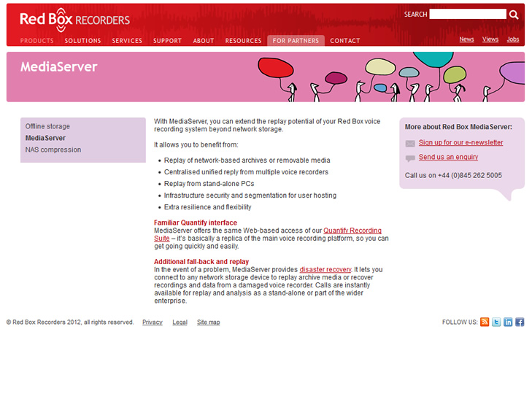The height and width of the screenshot is (410, 532).
Task: Click bullet 'Extra resilience and flexibility'
Action: [208, 207]
